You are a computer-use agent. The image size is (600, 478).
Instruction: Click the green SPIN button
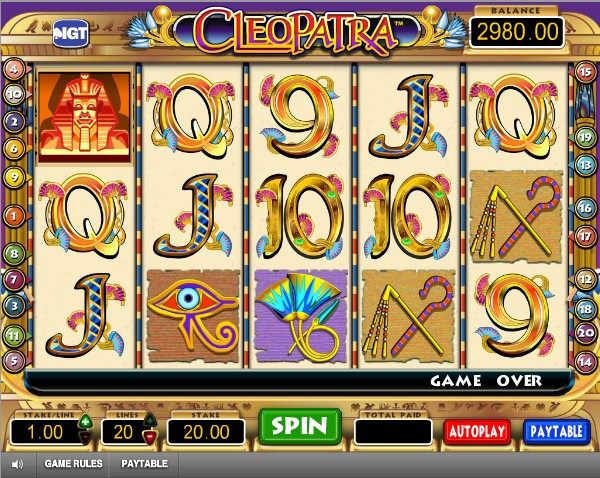[300, 426]
